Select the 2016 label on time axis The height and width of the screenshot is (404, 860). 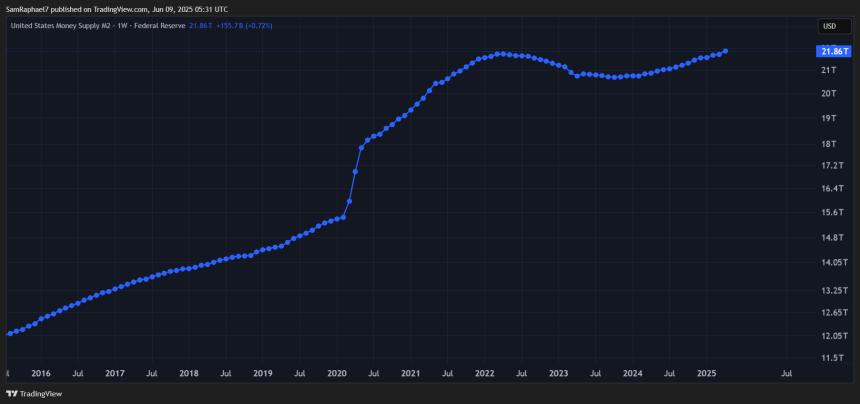point(41,374)
